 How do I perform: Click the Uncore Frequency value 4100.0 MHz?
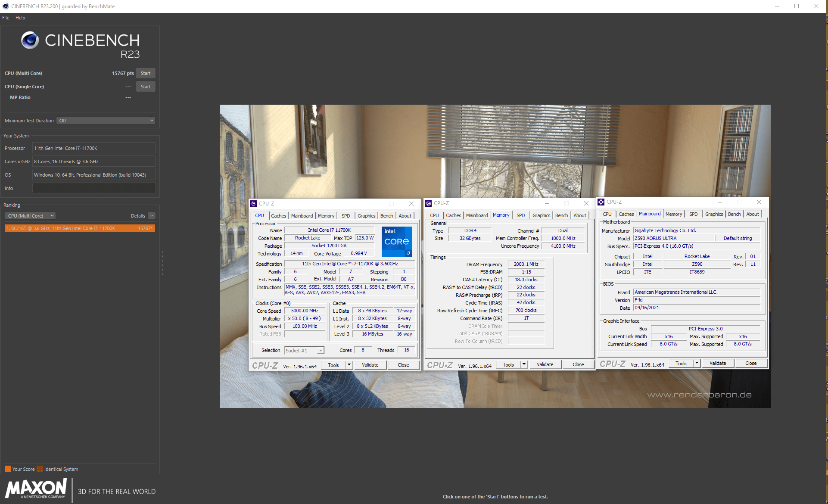(563, 246)
